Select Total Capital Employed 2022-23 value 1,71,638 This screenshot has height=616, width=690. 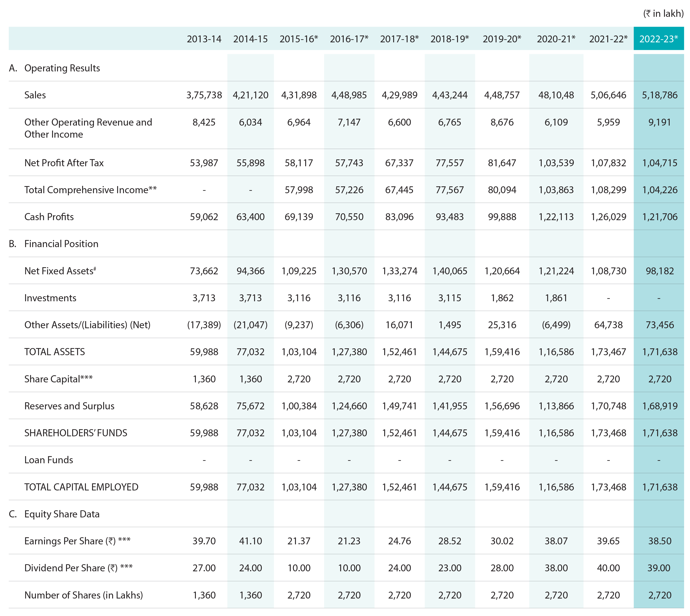click(x=659, y=487)
